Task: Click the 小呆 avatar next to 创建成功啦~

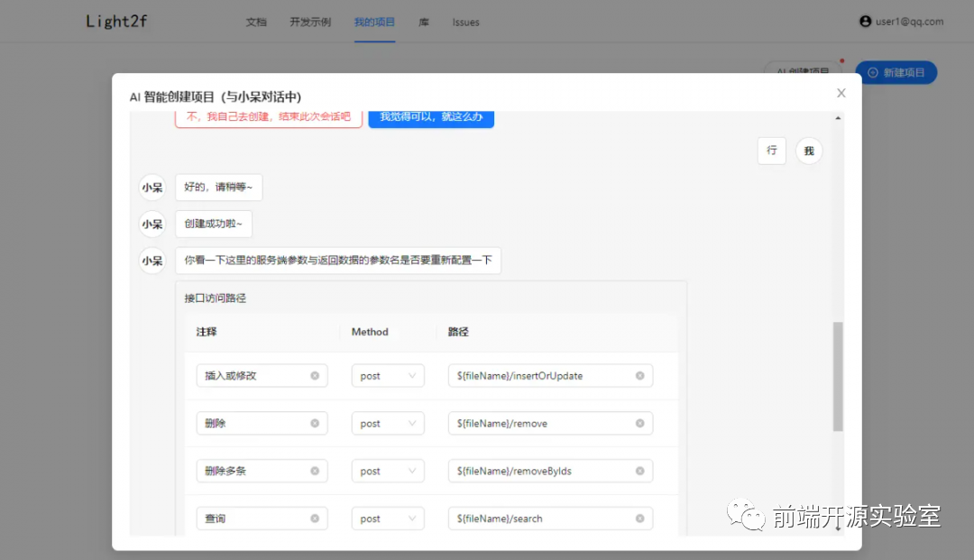Action: coord(151,224)
